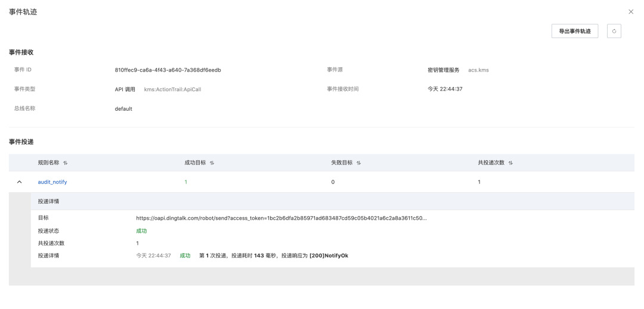644x309 pixels.
Task: Close the 事件轨迹 panel
Action: point(631,12)
